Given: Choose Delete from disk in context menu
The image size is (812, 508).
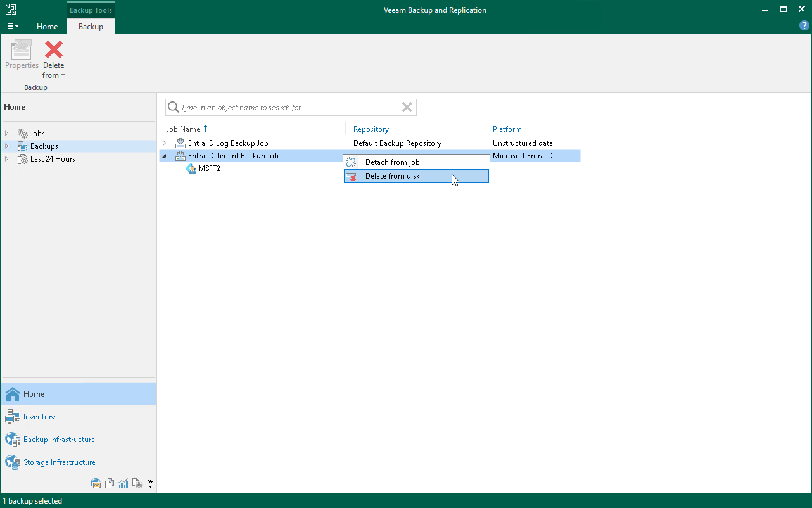Looking at the screenshot, I should (x=416, y=176).
